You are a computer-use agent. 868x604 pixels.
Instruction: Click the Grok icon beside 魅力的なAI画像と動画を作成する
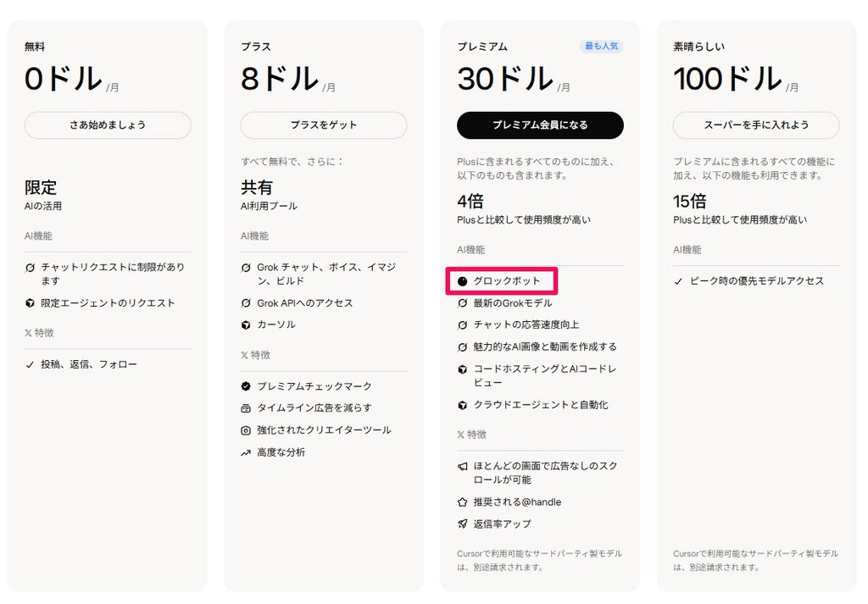(x=462, y=347)
